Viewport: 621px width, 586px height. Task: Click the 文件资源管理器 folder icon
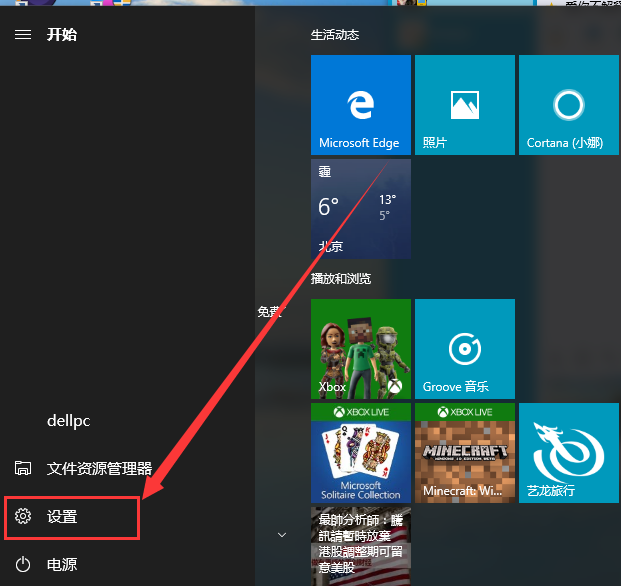tap(23, 468)
